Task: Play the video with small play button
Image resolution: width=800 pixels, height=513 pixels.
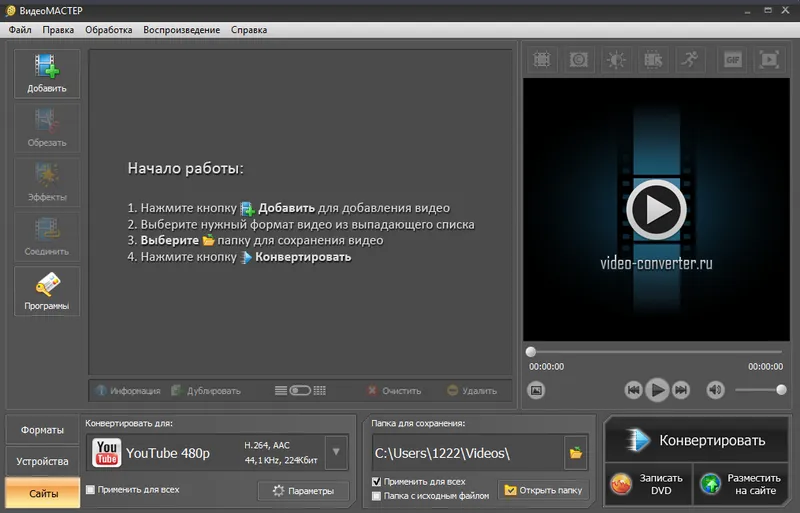Action: pos(657,390)
